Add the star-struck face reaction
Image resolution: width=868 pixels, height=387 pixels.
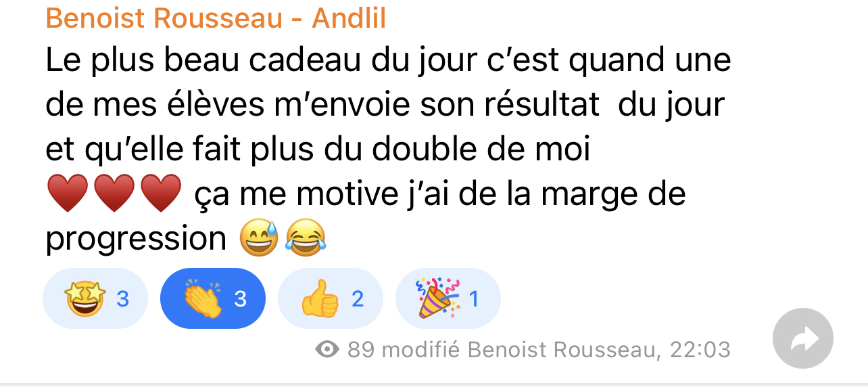coord(95,298)
